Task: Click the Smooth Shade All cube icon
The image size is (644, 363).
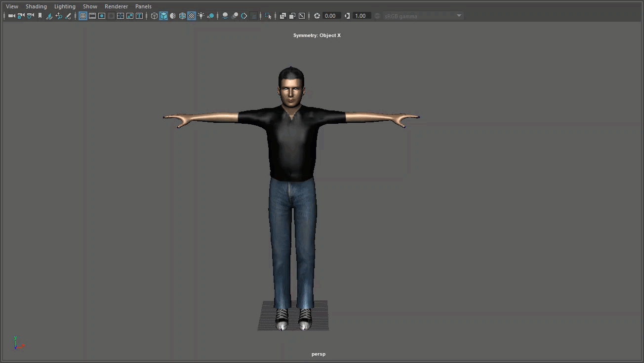Action: pyautogui.click(x=163, y=16)
